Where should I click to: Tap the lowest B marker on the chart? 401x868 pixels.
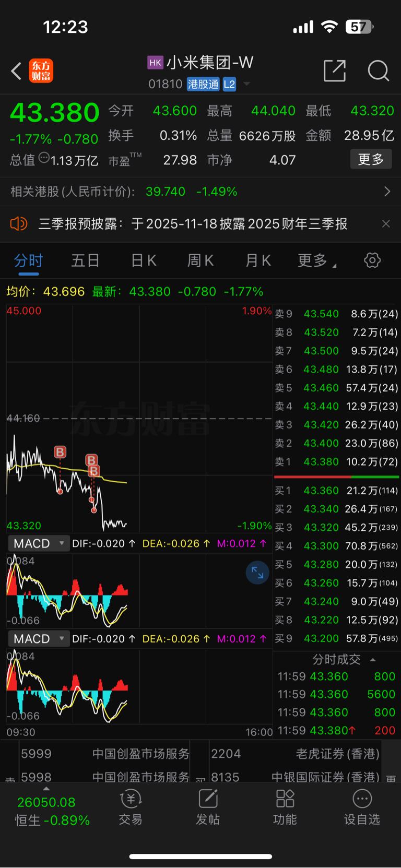pyautogui.click(x=94, y=471)
